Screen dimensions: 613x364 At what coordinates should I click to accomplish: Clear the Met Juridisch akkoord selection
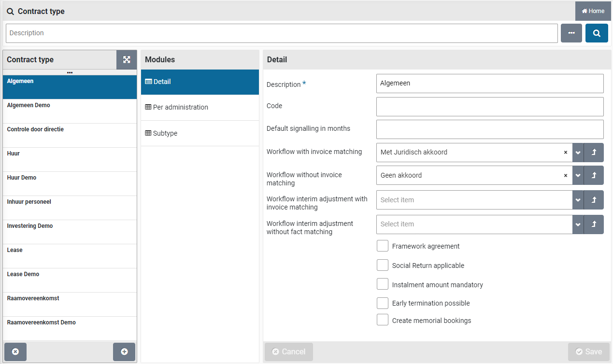coord(565,153)
